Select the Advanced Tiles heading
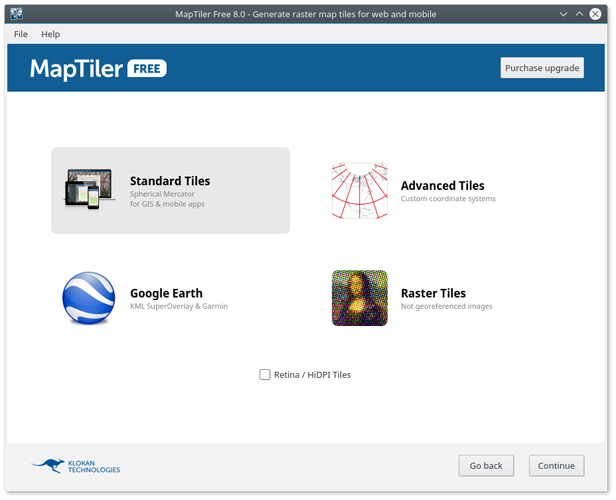The width and height of the screenshot is (616, 500). (x=442, y=185)
